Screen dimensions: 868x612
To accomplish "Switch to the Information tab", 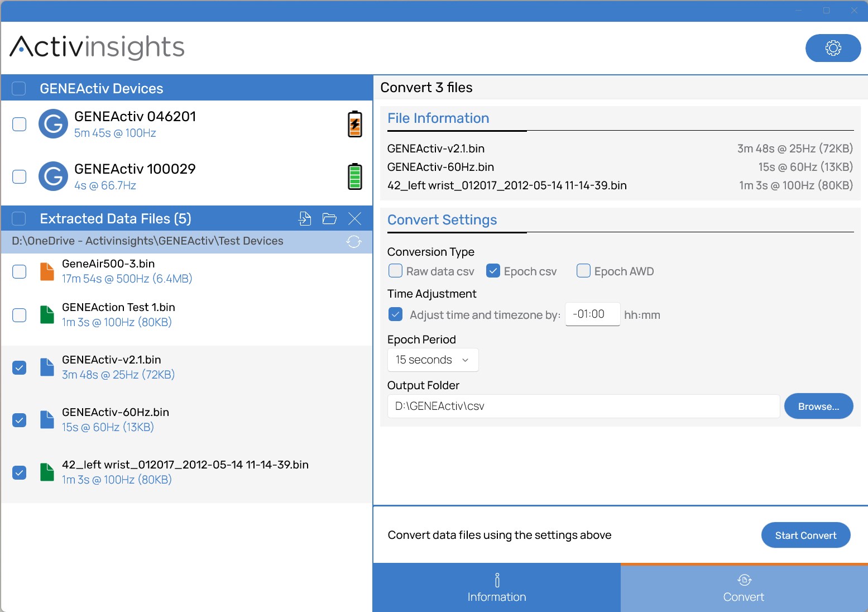I will coord(496,588).
